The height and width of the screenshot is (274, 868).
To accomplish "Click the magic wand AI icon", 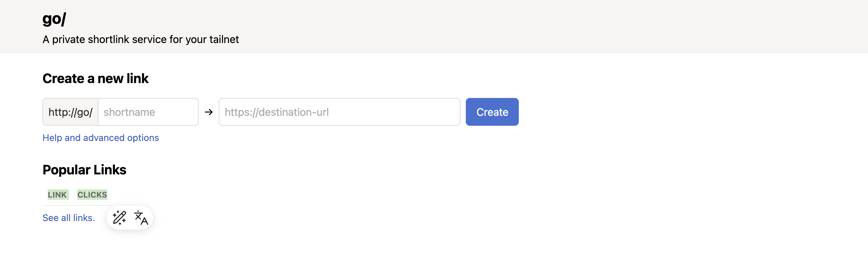I will coord(119,218).
